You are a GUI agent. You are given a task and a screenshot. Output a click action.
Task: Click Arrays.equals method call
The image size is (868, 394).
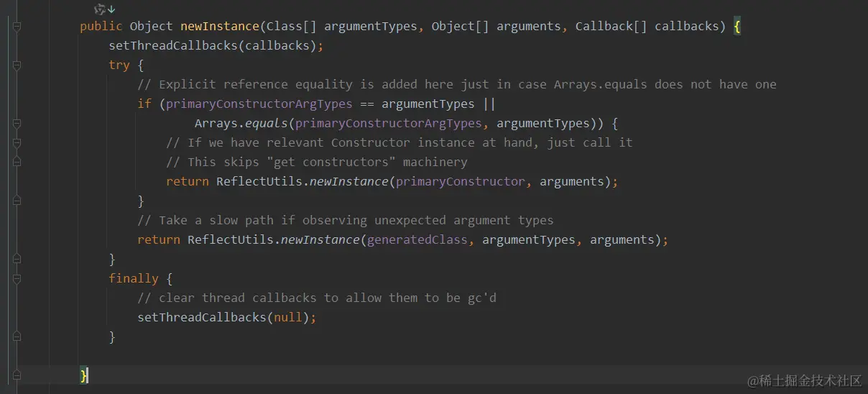(241, 123)
